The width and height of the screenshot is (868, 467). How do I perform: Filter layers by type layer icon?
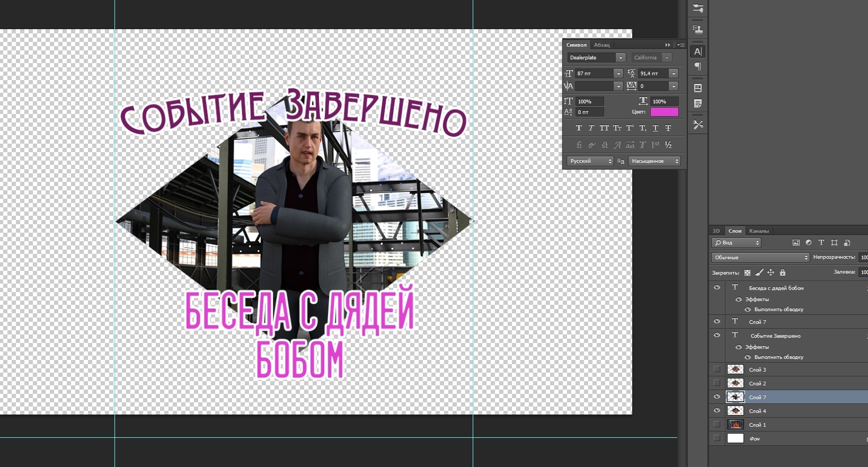(821, 243)
